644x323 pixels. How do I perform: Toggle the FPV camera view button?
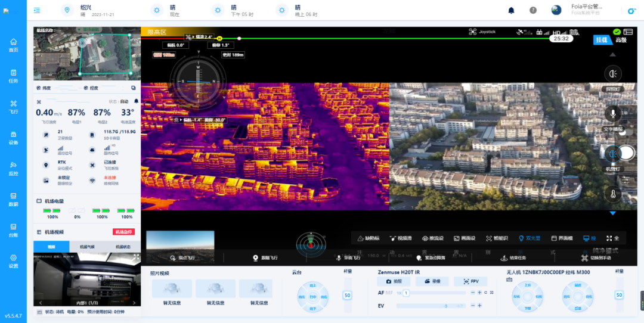[x=470, y=281]
